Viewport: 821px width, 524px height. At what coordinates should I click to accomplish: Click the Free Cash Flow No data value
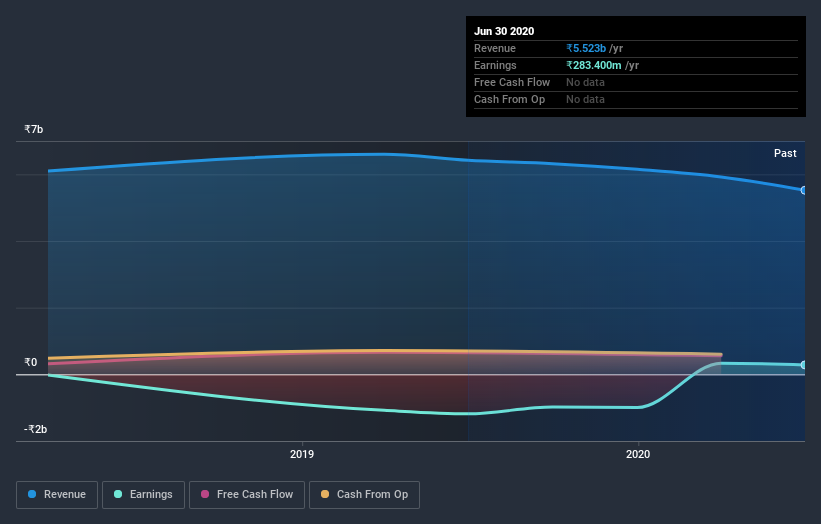pos(585,82)
